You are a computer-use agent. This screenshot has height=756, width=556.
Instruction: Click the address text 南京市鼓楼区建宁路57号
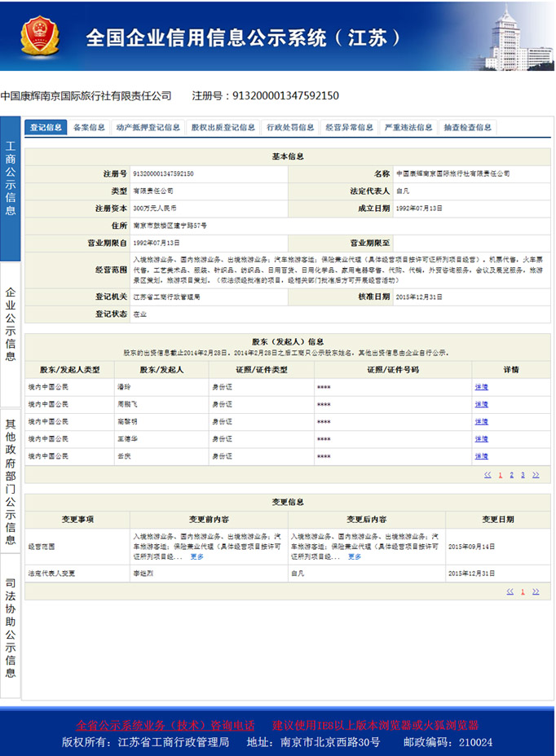point(170,226)
